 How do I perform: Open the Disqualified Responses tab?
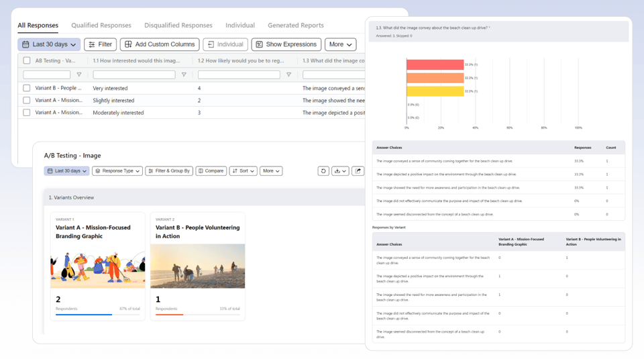178,25
